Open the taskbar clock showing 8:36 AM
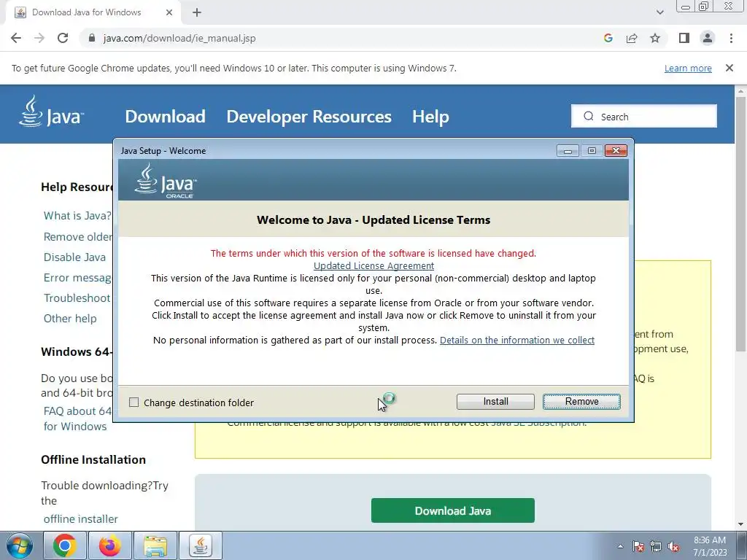 (710, 546)
